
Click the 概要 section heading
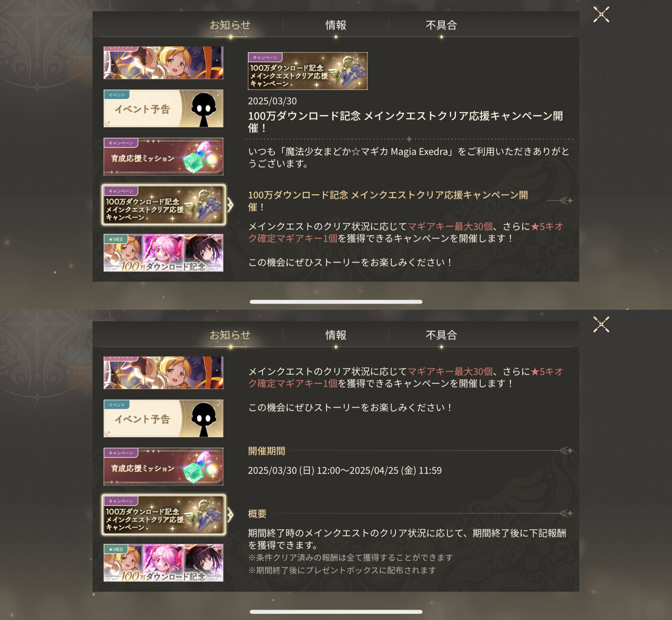pyautogui.click(x=257, y=514)
